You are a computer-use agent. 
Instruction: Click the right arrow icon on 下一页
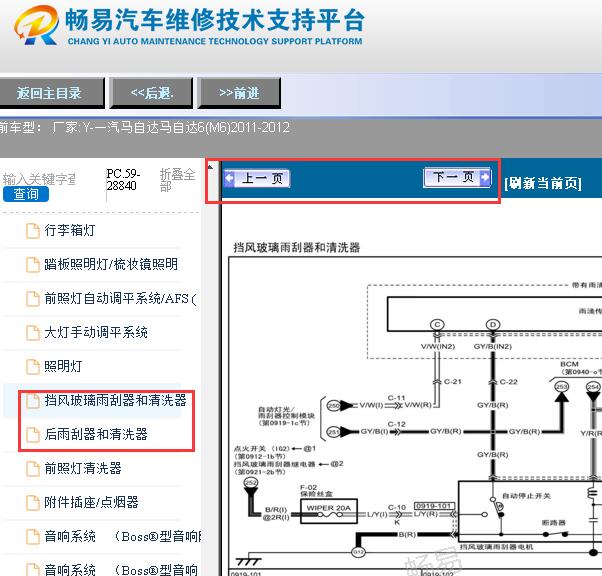tap(485, 177)
